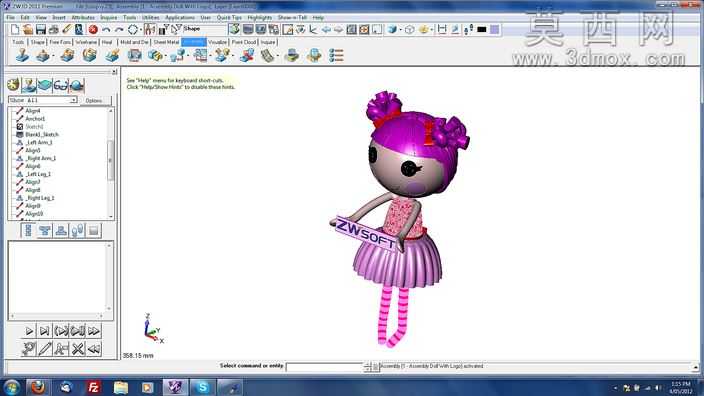Click the blue layers manager icon
The width and height of the screenshot is (704, 396).
tap(45, 84)
